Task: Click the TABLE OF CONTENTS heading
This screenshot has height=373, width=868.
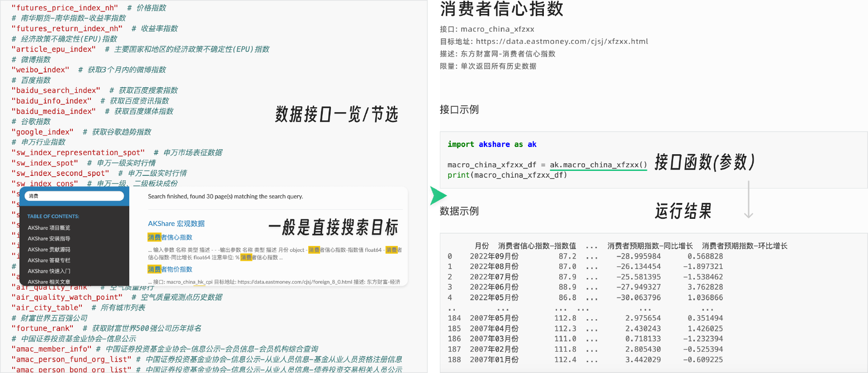Action: [53, 217]
